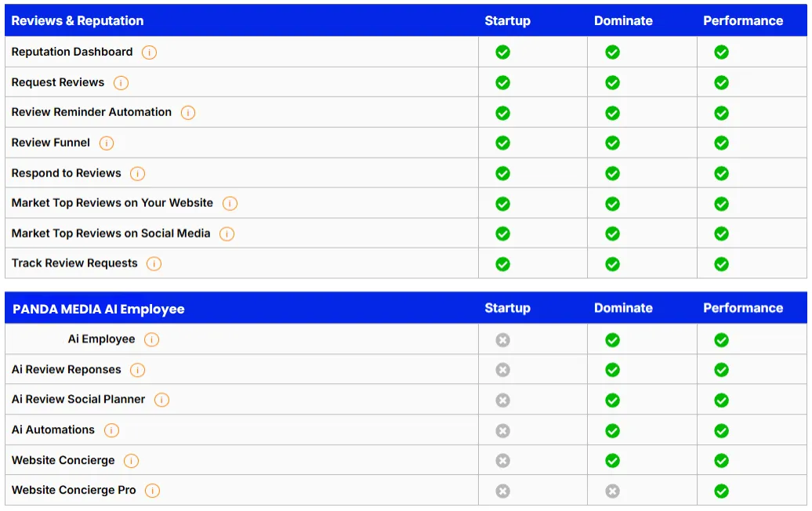Click the Ai Employee row label
This screenshot has width=812, height=511.
click(102, 339)
